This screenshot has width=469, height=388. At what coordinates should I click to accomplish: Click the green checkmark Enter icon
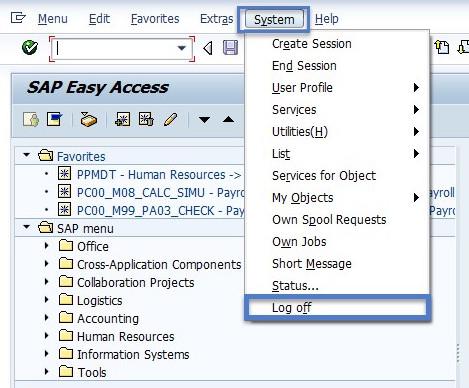30,48
